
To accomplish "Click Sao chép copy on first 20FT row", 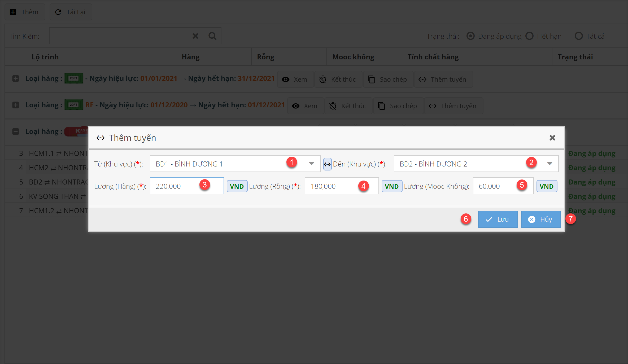I will [388, 79].
